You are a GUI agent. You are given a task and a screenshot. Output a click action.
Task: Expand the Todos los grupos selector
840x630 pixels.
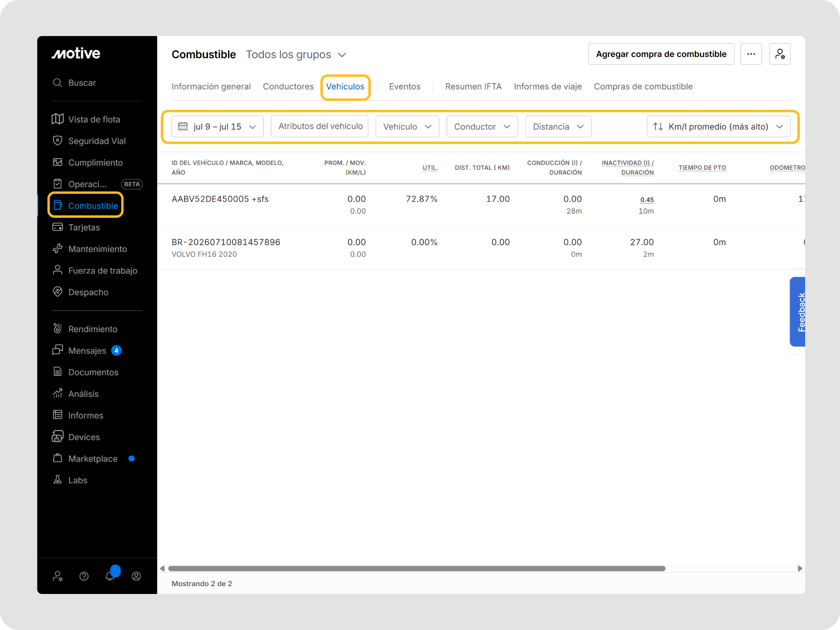(296, 55)
